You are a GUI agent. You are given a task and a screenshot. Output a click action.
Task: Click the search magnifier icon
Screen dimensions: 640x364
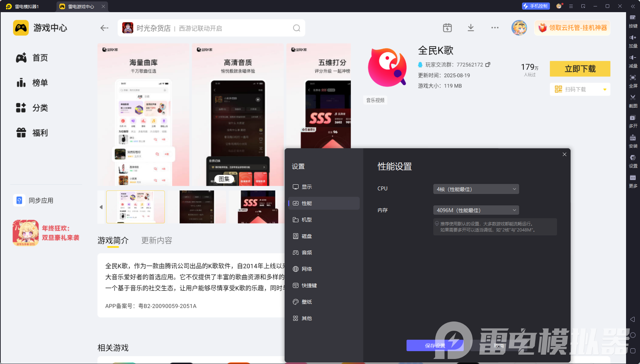[296, 28]
